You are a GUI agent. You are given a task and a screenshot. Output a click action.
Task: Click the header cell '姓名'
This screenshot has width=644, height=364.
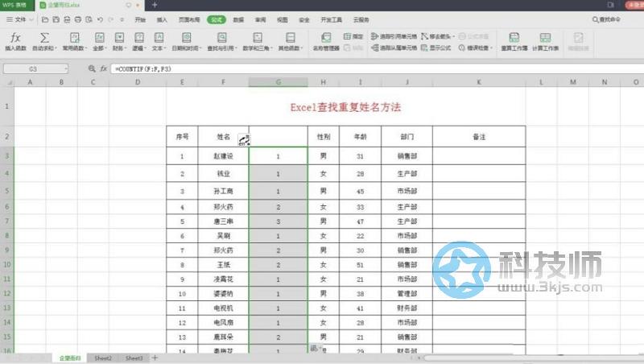pos(223,137)
